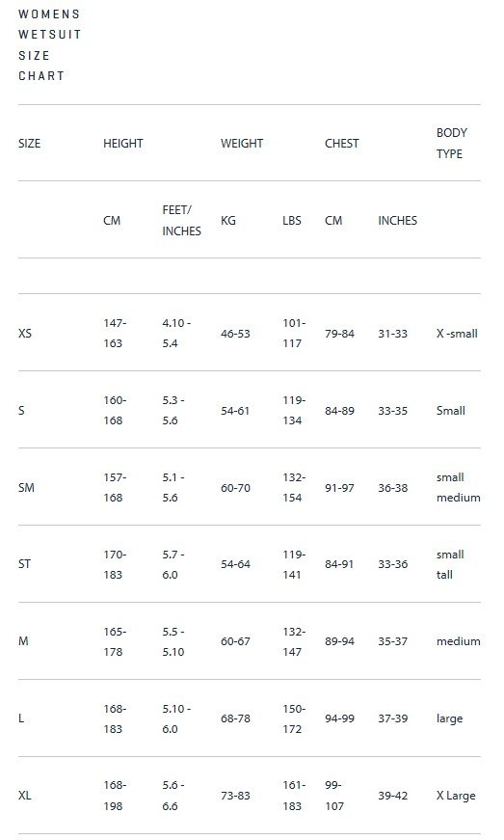Select the SIZE column header
Viewport: 504px width, 840px height.
coord(30,144)
